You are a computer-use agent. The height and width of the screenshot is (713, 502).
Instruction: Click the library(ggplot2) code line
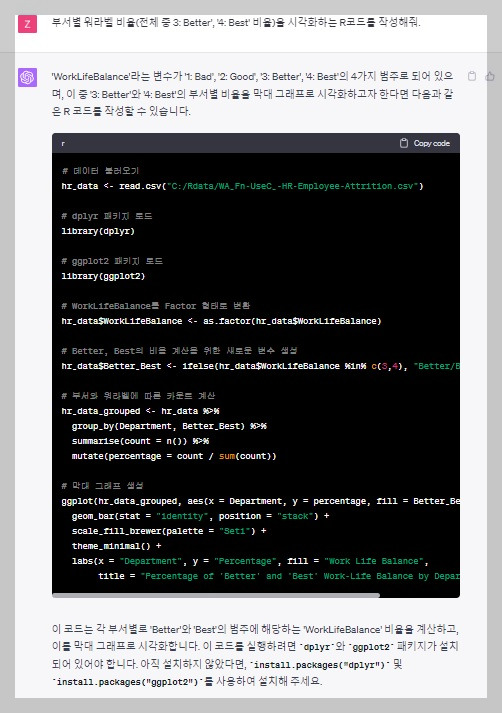(x=103, y=276)
